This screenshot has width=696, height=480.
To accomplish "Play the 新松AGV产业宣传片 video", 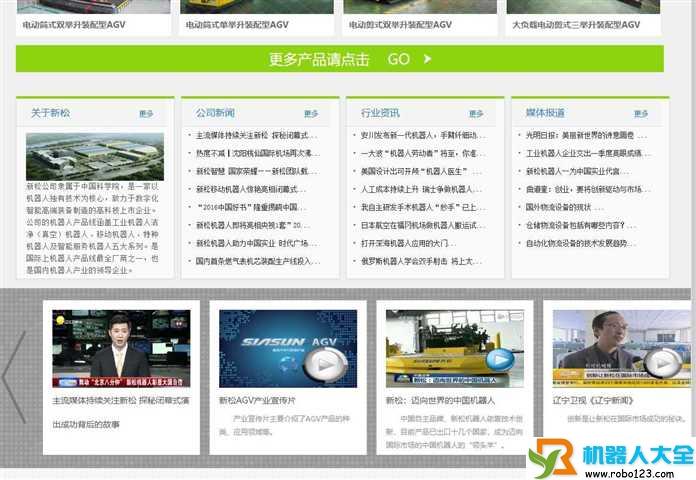I will click(325, 364).
